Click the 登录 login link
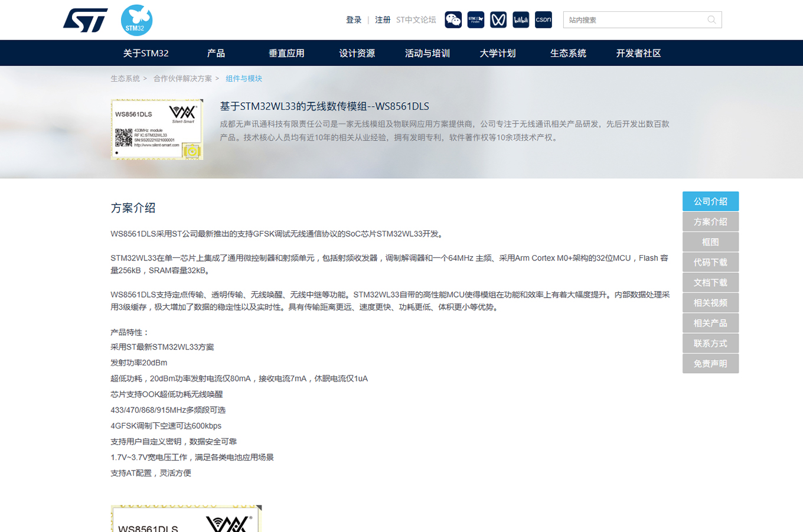803x532 pixels. coord(354,20)
